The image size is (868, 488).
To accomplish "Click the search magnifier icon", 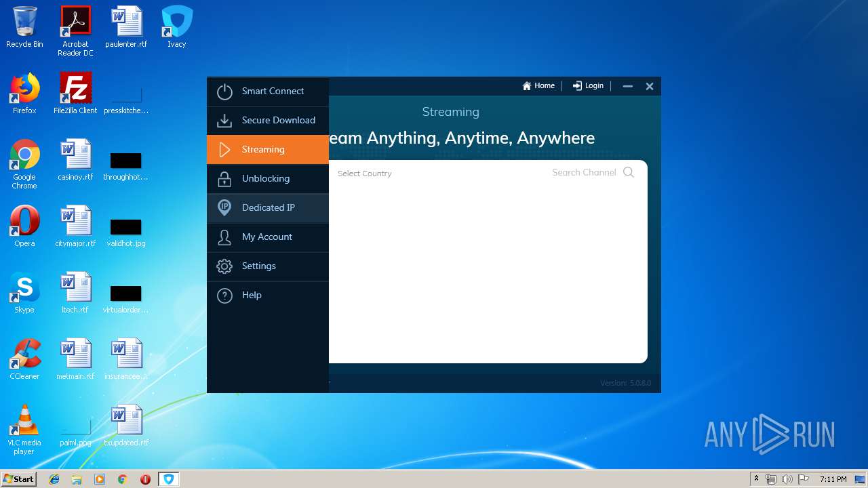I will [629, 173].
